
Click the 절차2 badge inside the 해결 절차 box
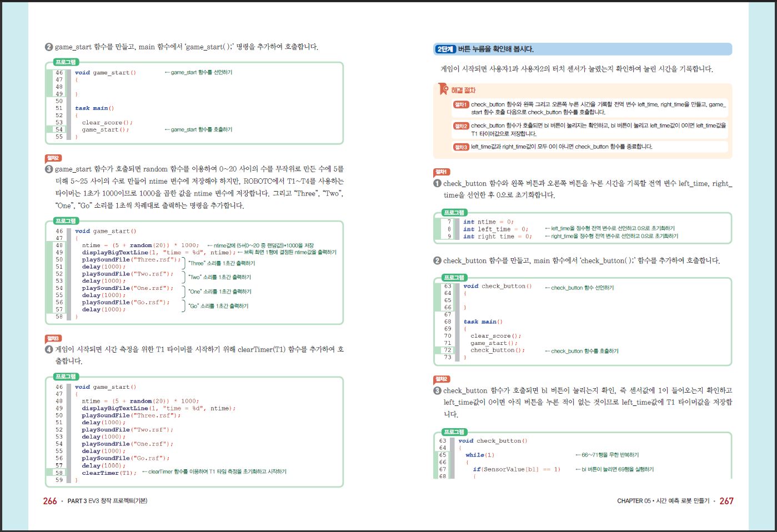[461, 126]
